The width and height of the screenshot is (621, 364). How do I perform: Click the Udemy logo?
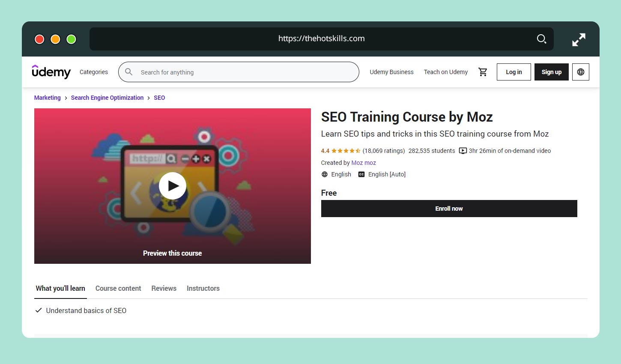coord(51,72)
